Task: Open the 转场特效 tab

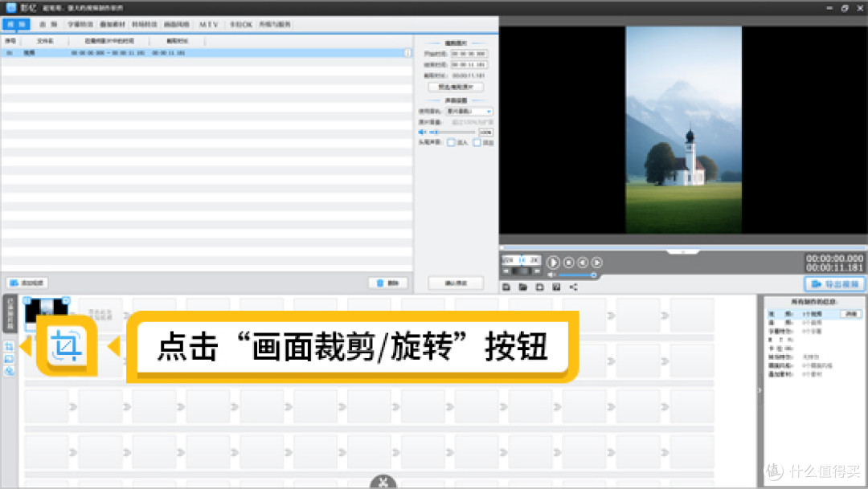Action: click(145, 24)
